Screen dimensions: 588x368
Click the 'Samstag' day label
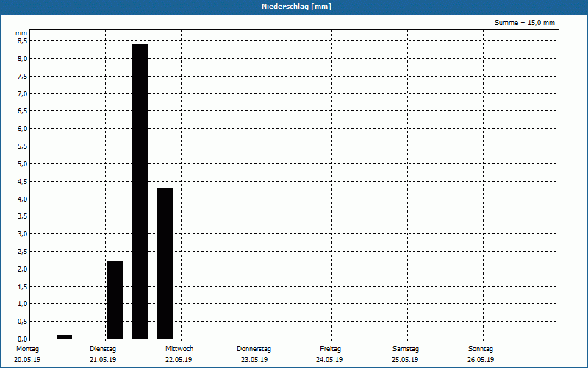(x=406, y=349)
